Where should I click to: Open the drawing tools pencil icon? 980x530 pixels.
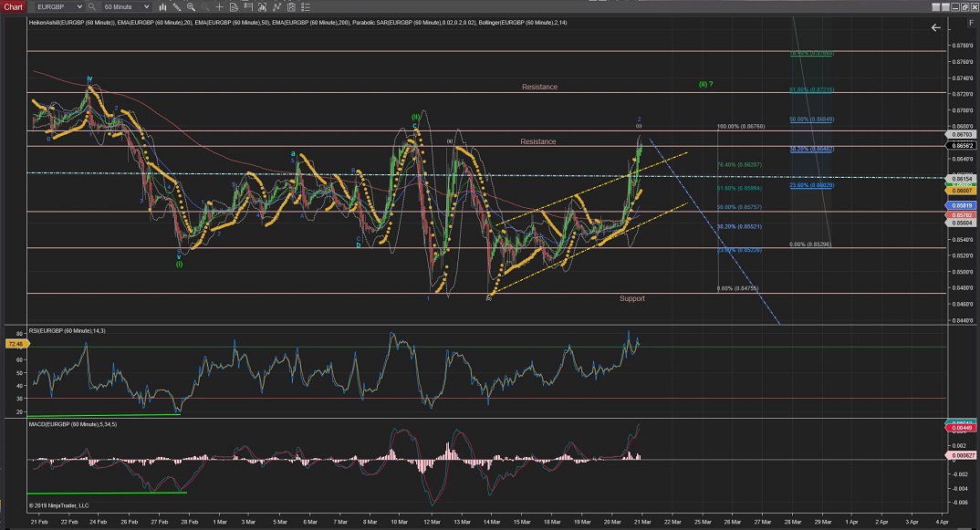coord(176,7)
